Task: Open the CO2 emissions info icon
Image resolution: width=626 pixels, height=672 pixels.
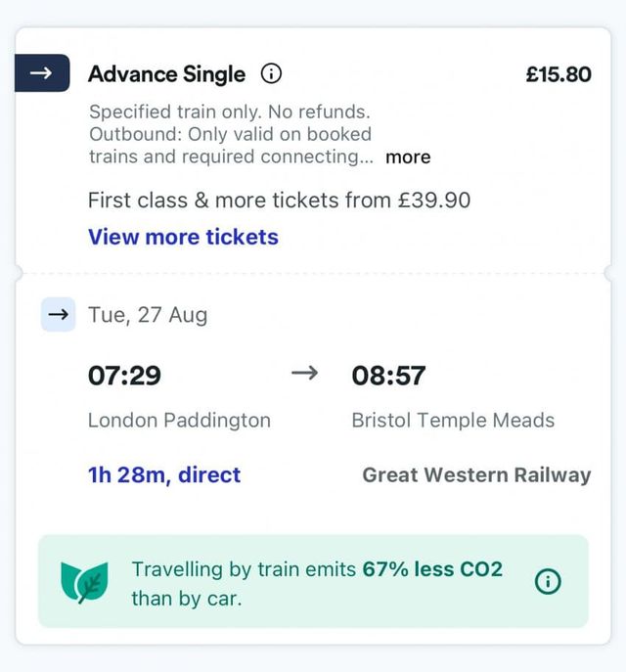Action: 548,581
